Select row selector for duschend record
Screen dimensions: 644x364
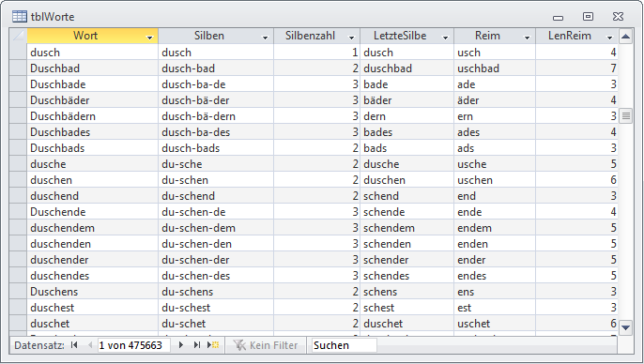pos(18,196)
